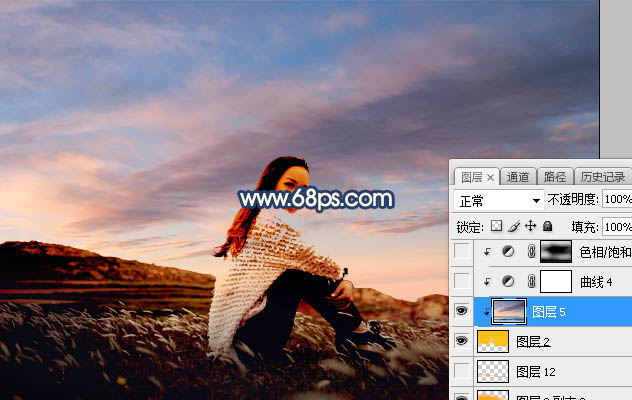This screenshot has height=400, width=632.
Task: Click the 填充 label
Action: (585, 227)
